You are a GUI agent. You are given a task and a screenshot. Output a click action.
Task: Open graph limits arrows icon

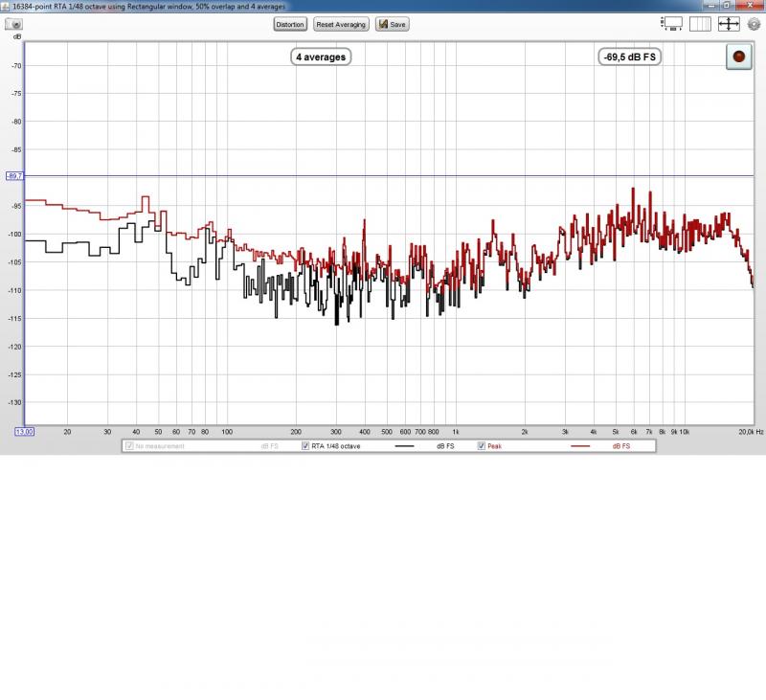point(729,24)
